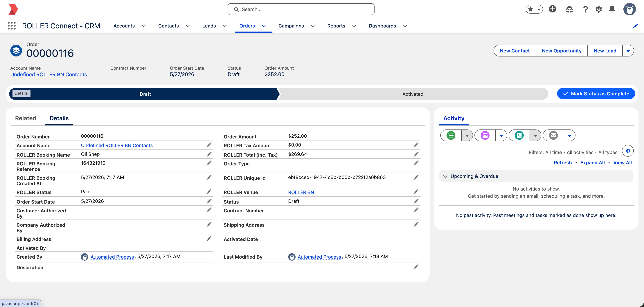Select the Activated stage in the path
Screen dimensions: 644x307
click(413, 94)
